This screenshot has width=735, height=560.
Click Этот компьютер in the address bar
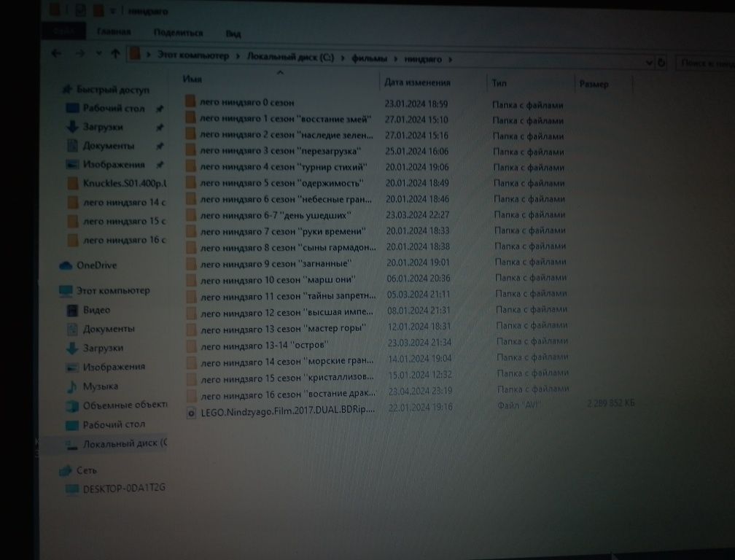point(193,55)
